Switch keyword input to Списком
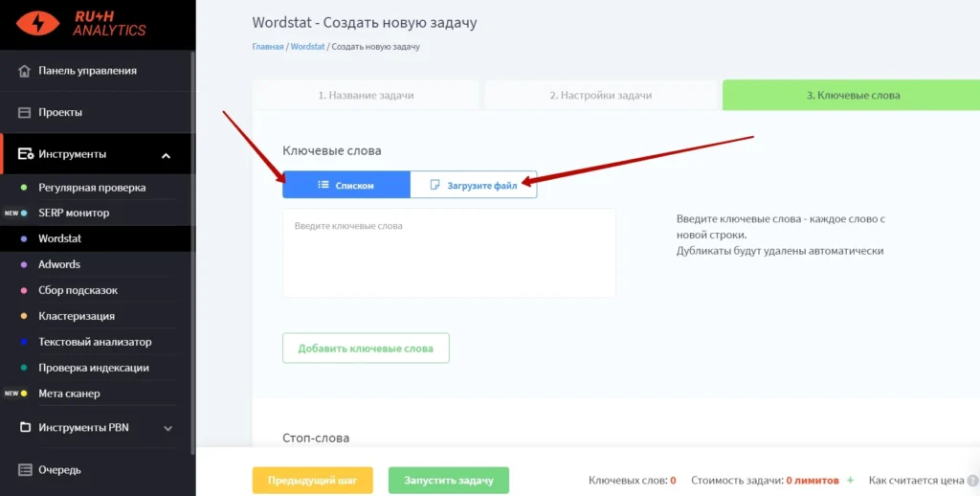Screen dimensions: 980x496 (346, 185)
